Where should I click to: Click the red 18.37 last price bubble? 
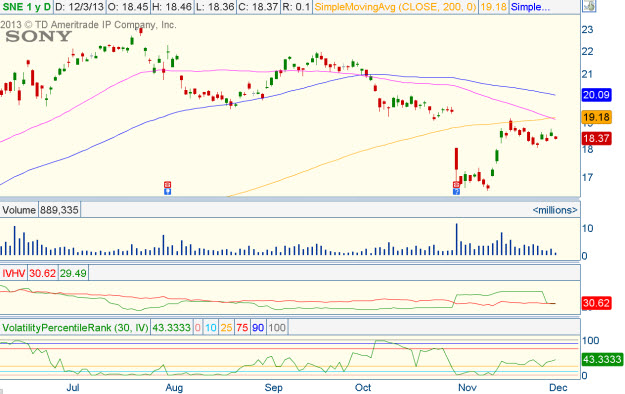(596, 138)
